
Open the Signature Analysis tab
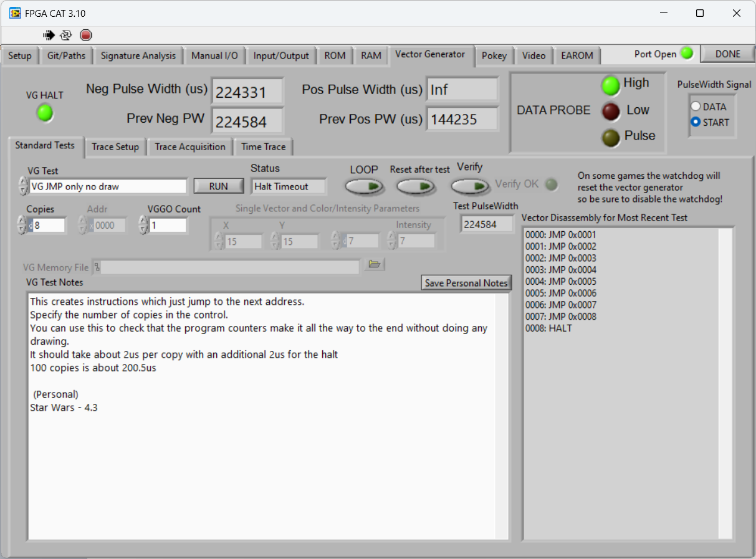[138, 55]
